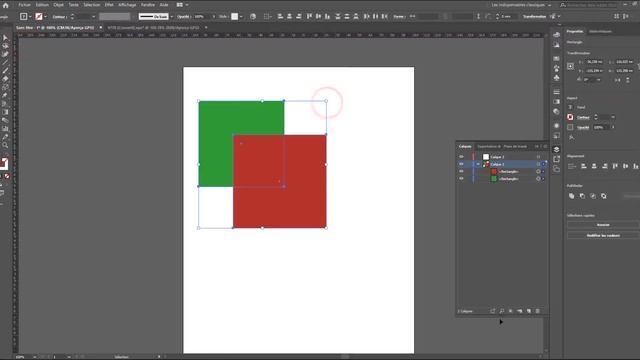Click the locate object magnifier in Calques
Screen dimensions: 640x360
pos(502,311)
